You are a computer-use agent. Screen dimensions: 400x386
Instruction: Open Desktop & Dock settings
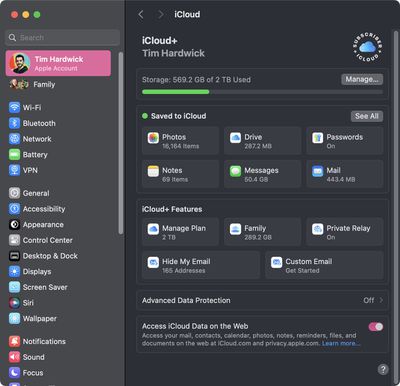coord(43,256)
